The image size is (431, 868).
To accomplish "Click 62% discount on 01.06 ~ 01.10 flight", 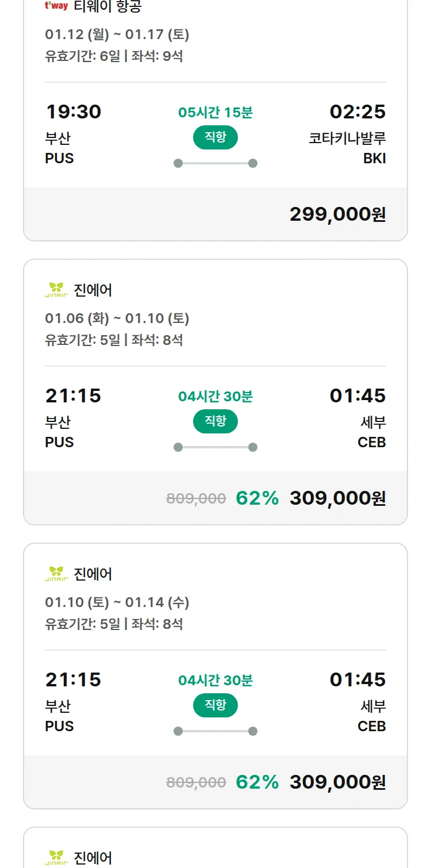I will coord(257,498).
